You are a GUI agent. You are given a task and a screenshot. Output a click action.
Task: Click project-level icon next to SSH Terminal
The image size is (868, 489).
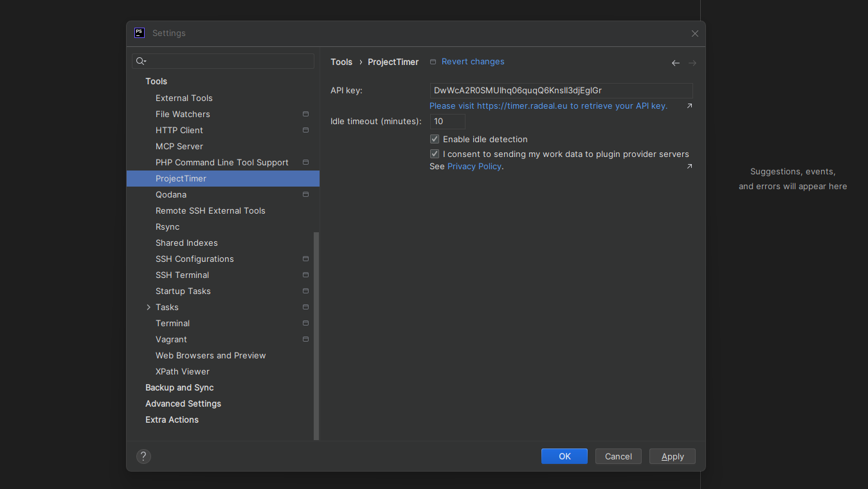coord(305,275)
